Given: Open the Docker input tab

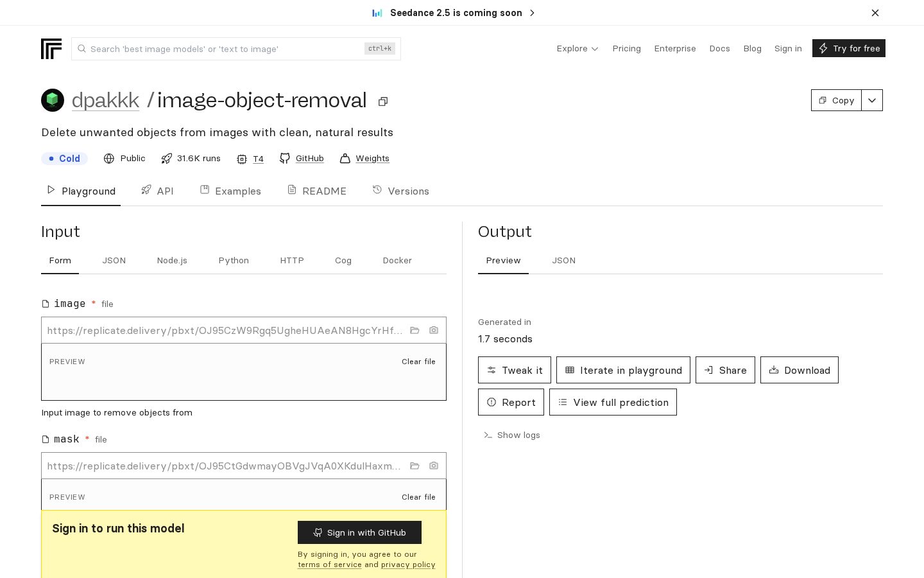Looking at the screenshot, I should (397, 261).
